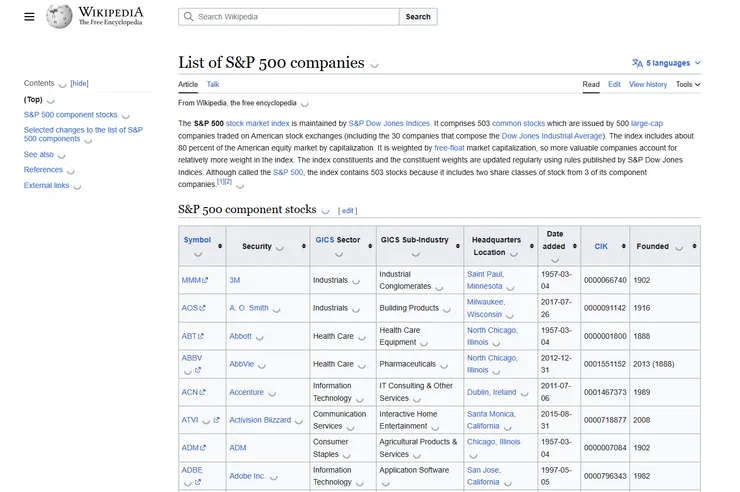
Task: Open MMM external link icon
Action: click(x=205, y=280)
